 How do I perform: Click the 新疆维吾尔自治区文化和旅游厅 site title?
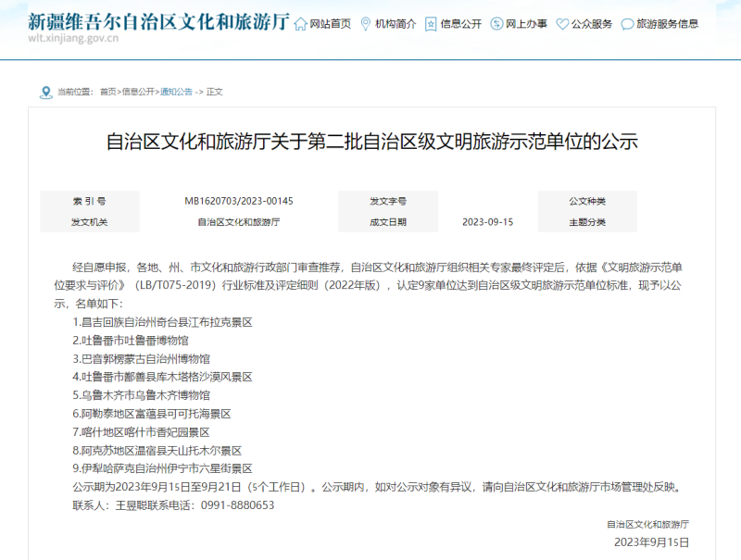[x=158, y=19]
